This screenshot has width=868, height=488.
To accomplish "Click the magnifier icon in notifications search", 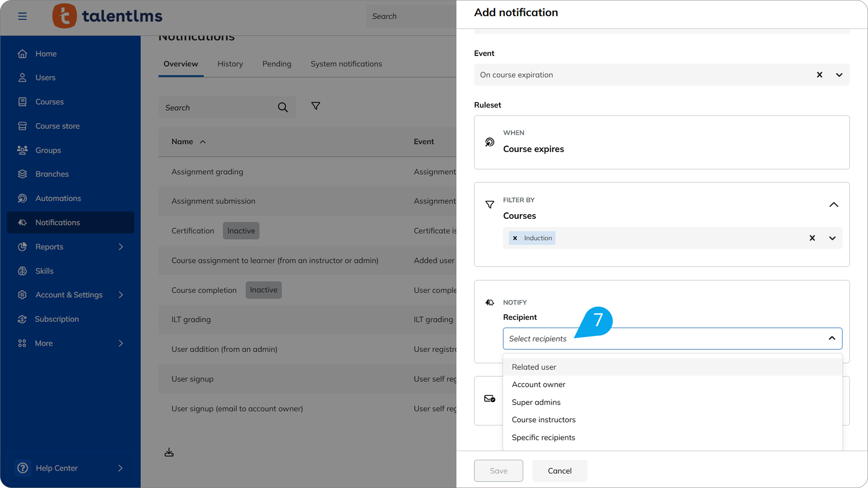I will (x=283, y=108).
